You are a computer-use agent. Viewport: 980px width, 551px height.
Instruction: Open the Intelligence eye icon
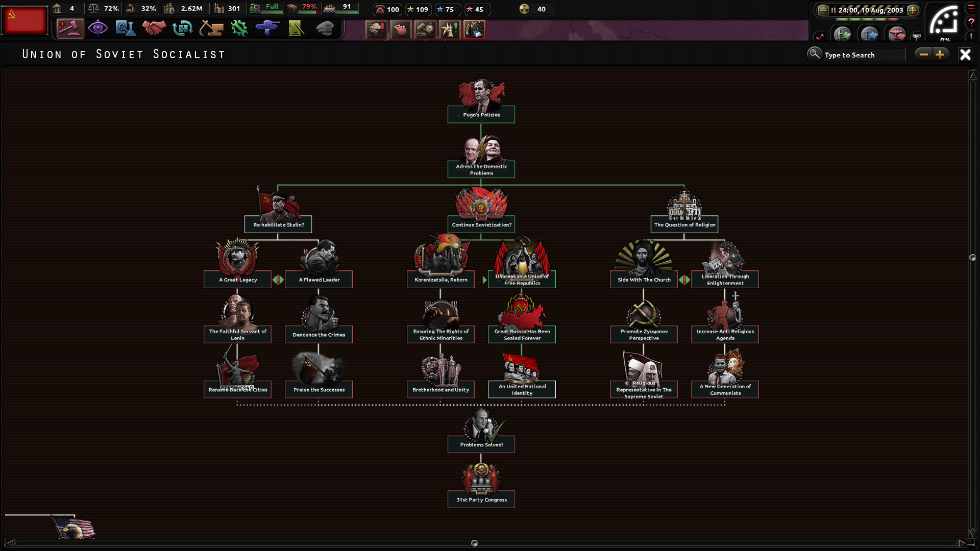tap(97, 28)
